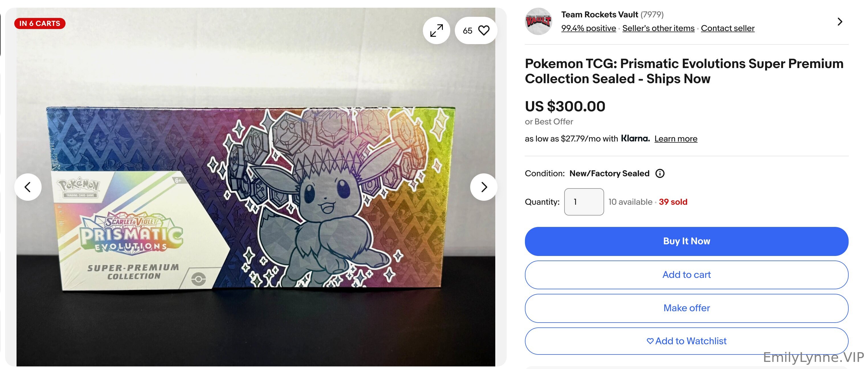Advance to the next product image

[484, 187]
